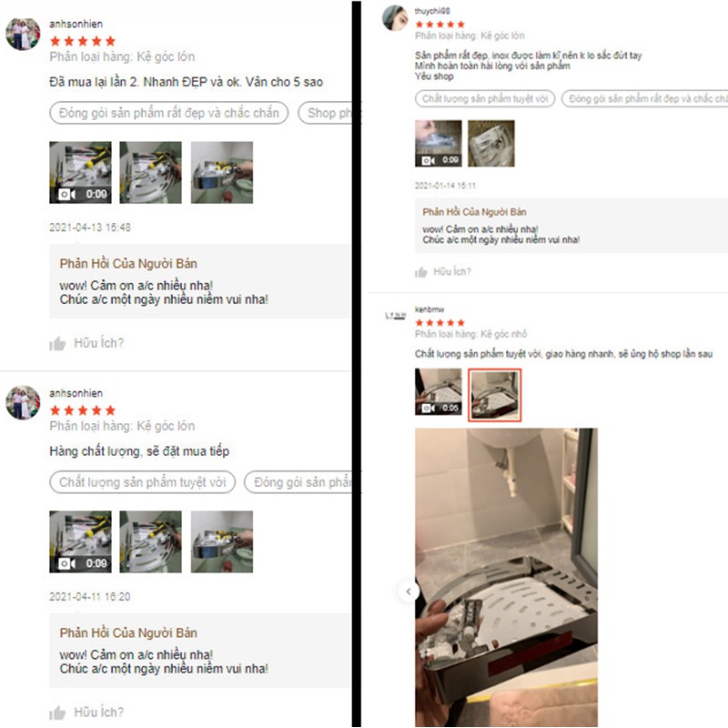Play the 0:09 video in second anhsonhien review
The height and width of the screenshot is (728, 728).
point(80,541)
